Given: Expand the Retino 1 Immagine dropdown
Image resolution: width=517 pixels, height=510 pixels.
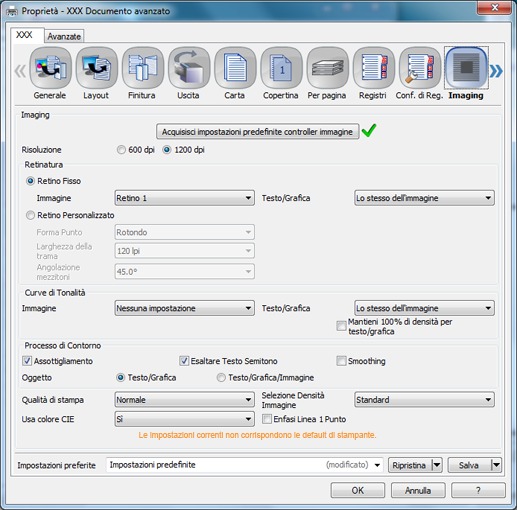Looking at the screenshot, I should (x=185, y=198).
